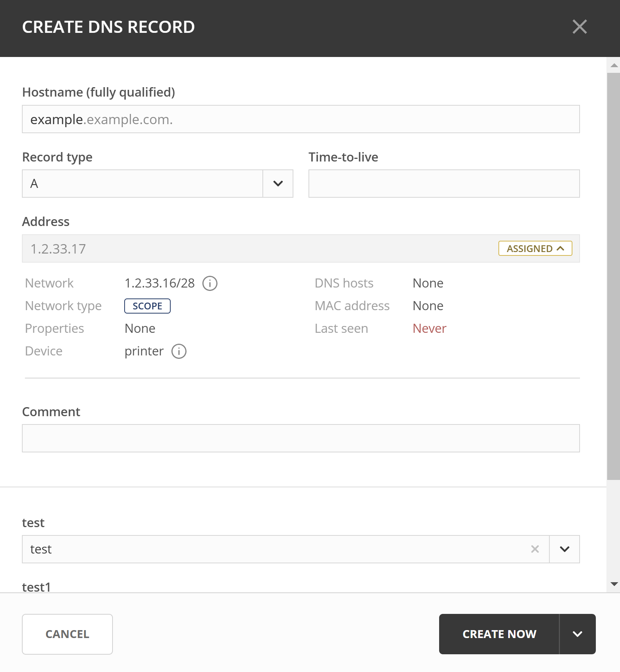Click the None value for DNS hosts
This screenshot has width=620, height=672.
427,283
